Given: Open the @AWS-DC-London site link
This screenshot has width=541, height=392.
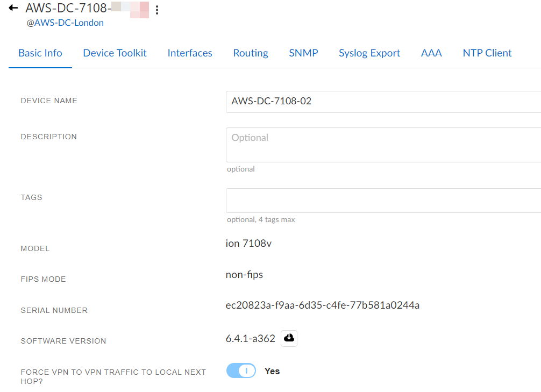Looking at the screenshot, I should (x=65, y=23).
